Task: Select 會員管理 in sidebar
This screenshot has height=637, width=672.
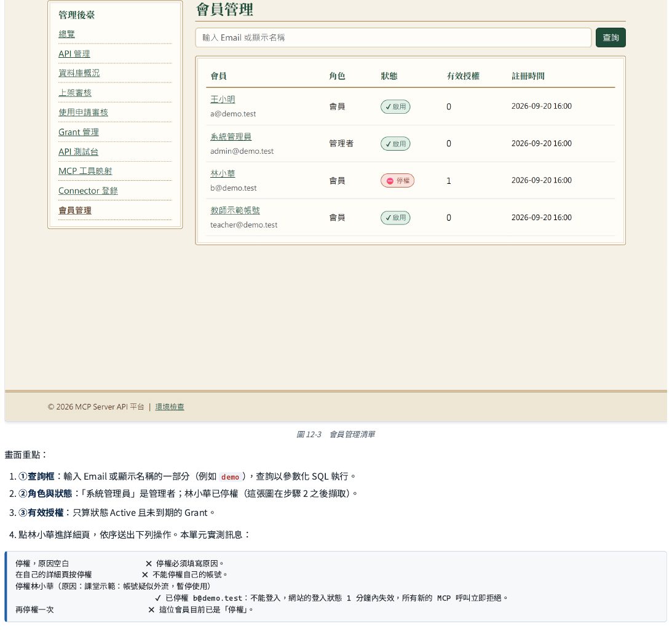Action: pos(75,210)
